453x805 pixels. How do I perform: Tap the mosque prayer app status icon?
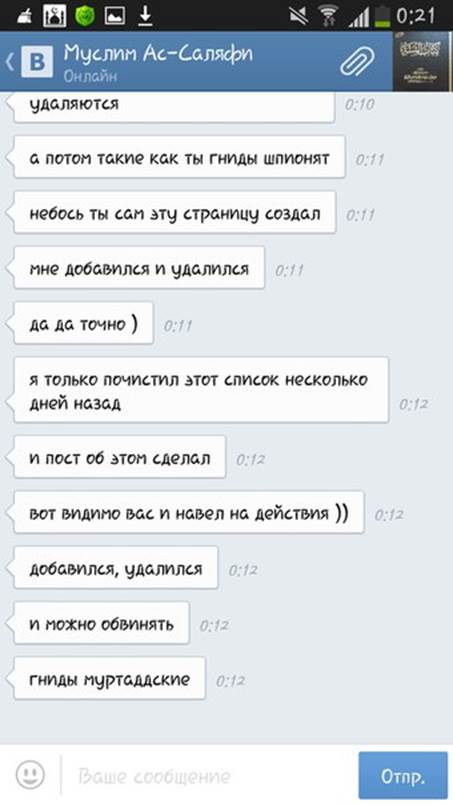click(x=54, y=15)
